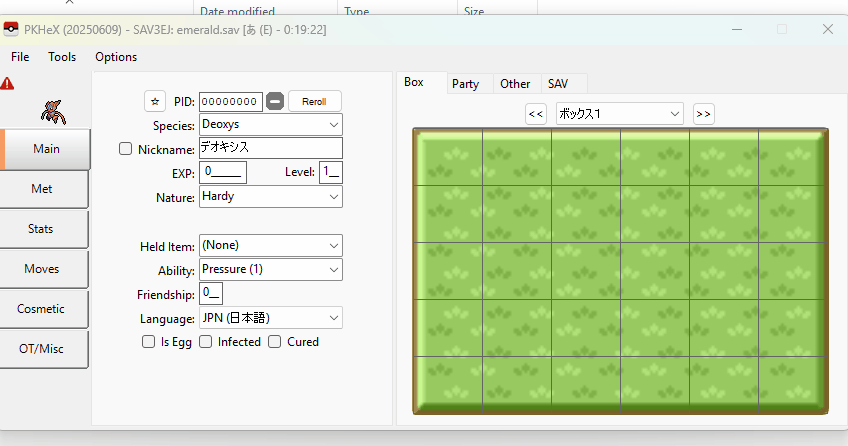Open the Nature dropdown showing Hardy
The width and height of the screenshot is (848, 446).
coord(270,196)
